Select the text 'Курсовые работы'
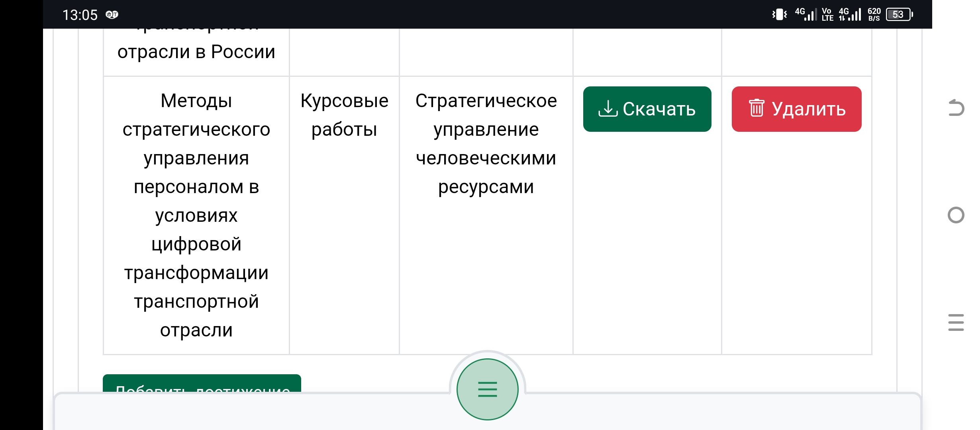 pos(344,115)
